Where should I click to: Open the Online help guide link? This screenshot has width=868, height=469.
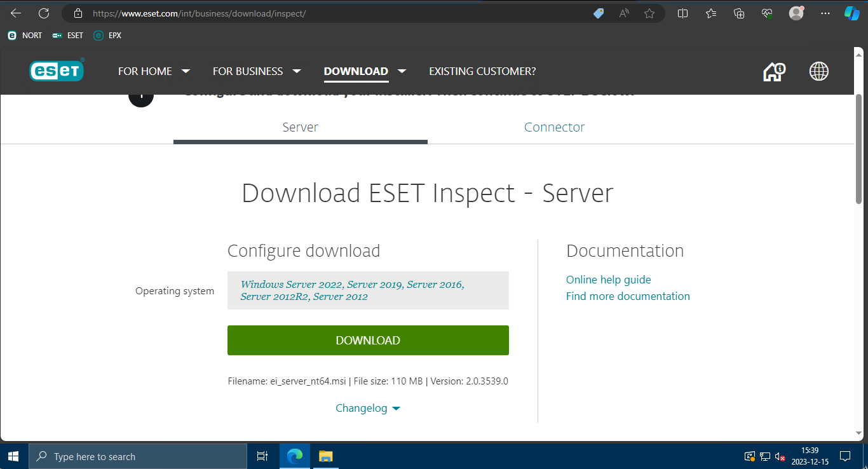[x=608, y=280]
